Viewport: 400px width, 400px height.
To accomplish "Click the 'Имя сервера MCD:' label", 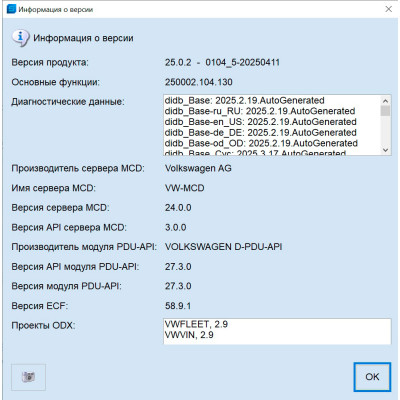I will (54, 188).
